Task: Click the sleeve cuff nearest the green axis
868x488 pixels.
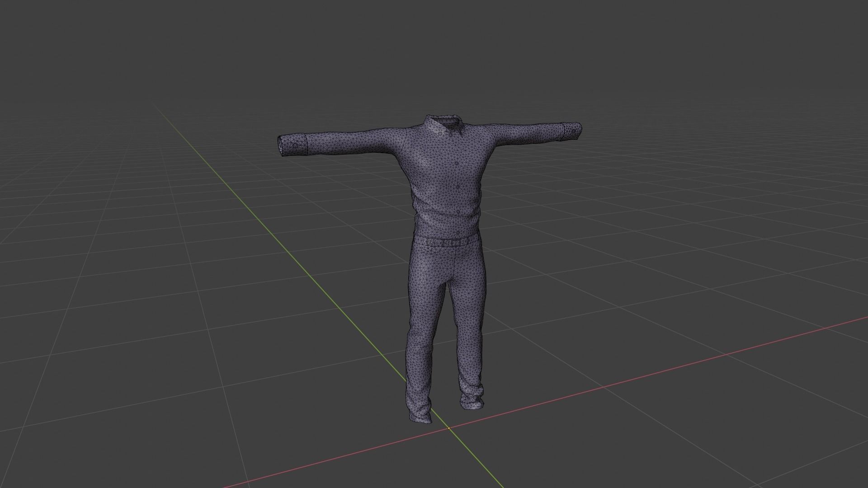Action: pos(294,145)
